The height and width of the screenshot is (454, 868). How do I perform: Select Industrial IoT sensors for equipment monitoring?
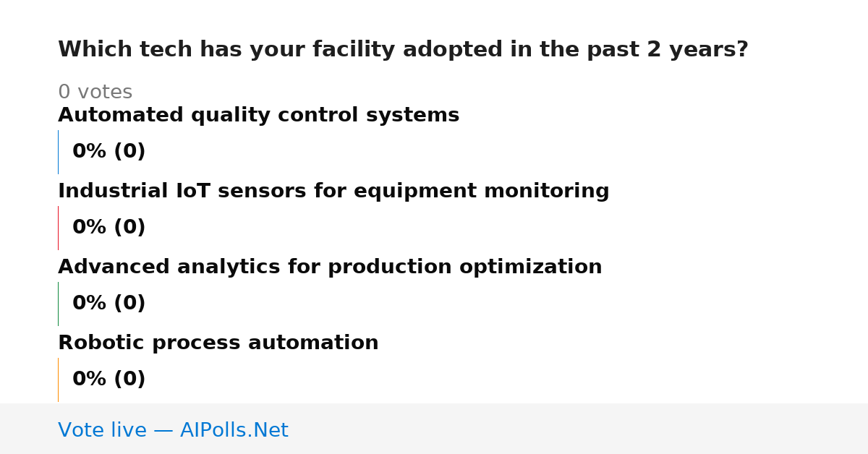(333, 192)
